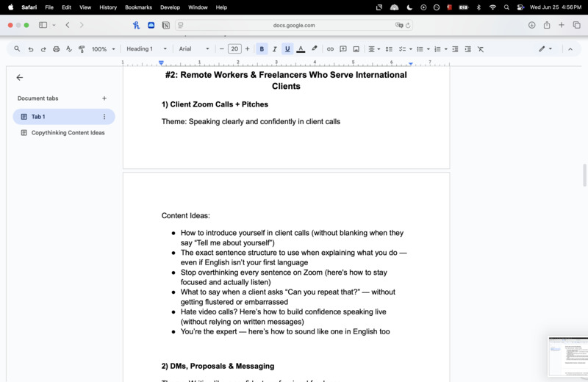Close the document tabs panel with back arrow

(20, 77)
